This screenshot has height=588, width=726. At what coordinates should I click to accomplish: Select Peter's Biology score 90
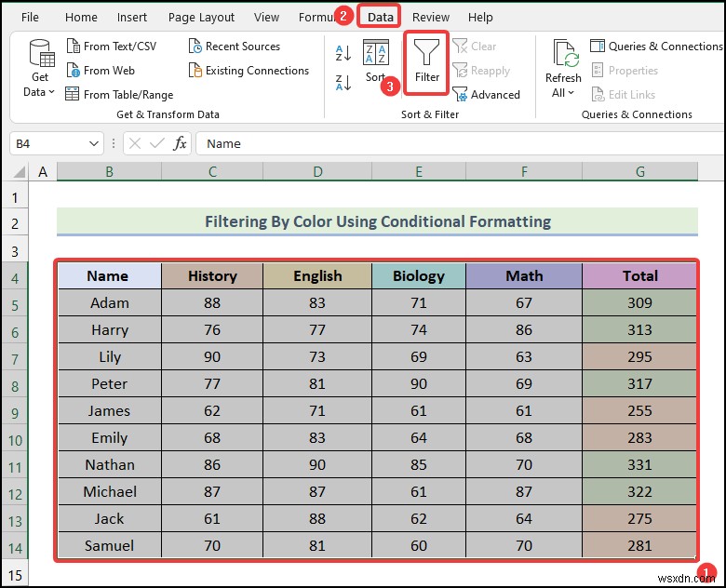pyautogui.click(x=419, y=384)
